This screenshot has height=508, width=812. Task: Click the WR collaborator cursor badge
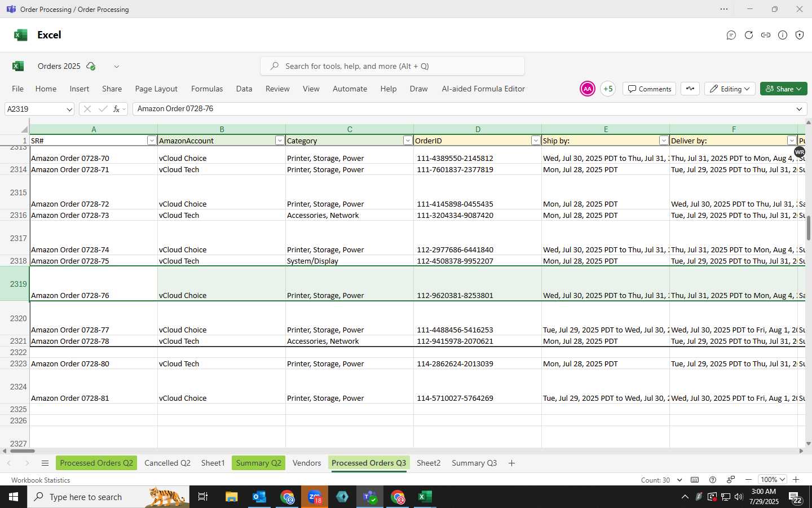800,152
